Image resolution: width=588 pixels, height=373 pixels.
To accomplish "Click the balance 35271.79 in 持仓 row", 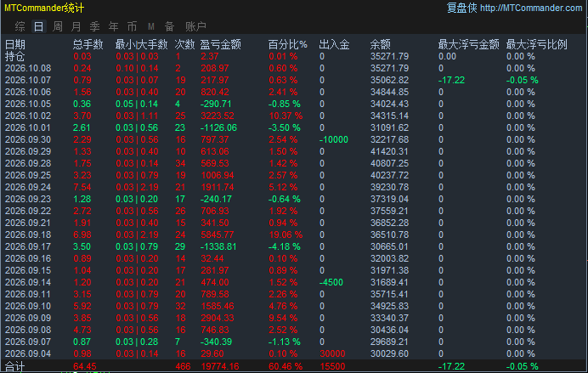I will [x=390, y=57].
